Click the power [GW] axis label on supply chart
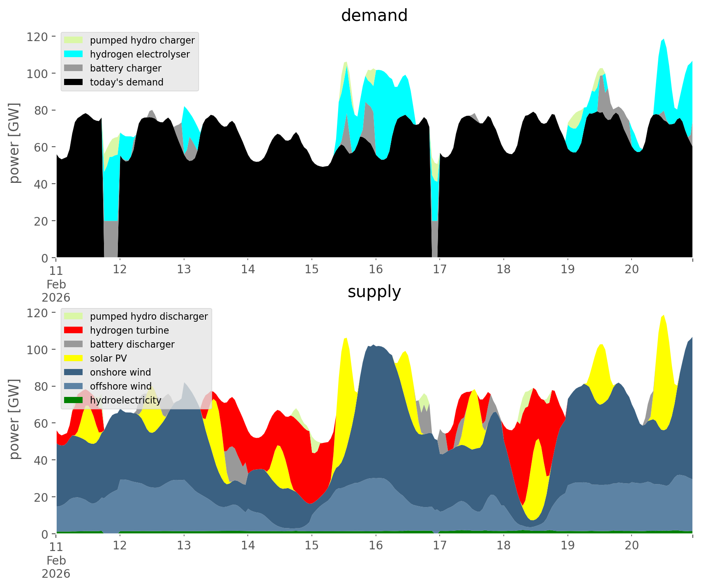Viewport: 701px width, 588px height. (x=14, y=419)
